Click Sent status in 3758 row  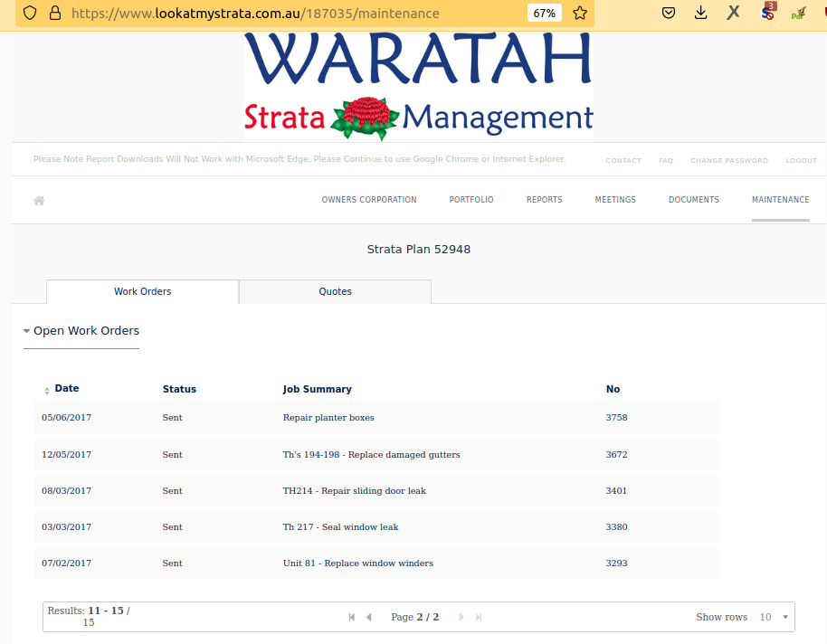pyautogui.click(x=173, y=418)
